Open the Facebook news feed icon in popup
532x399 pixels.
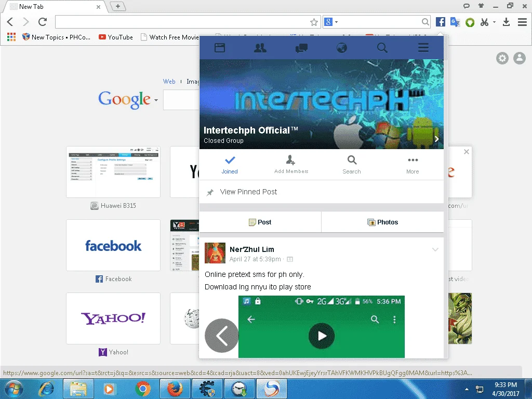(x=220, y=48)
